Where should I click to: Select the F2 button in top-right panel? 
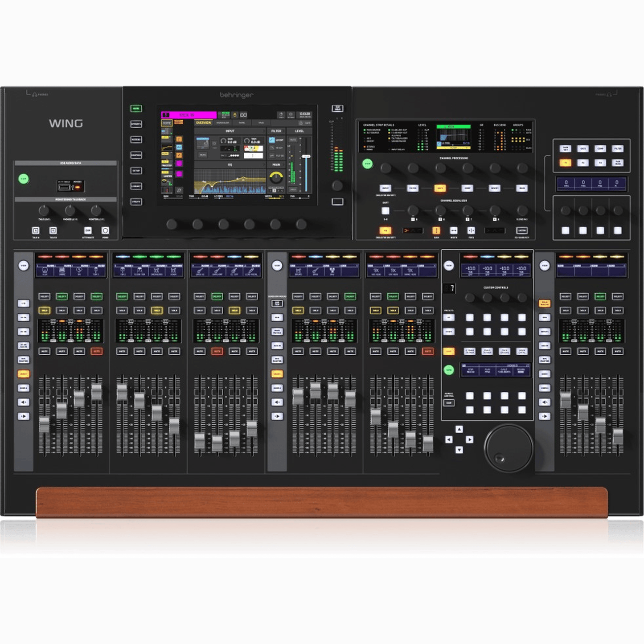coord(583,163)
